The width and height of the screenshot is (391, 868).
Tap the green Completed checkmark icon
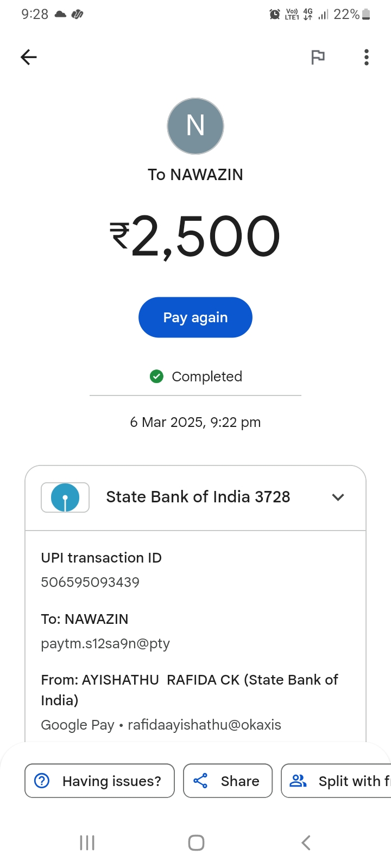click(156, 376)
